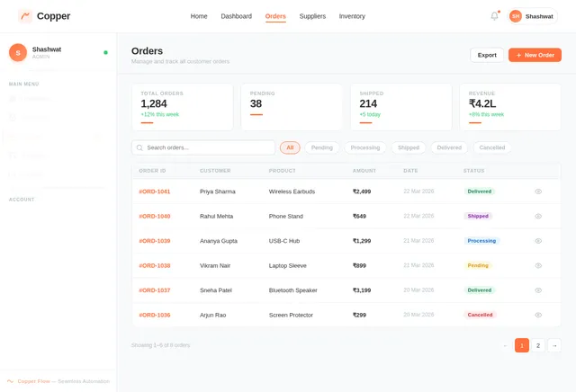Viewport: 576px width, 392px height.
Task: View details of order ORD-1041 via eye icon
Action: 538,192
